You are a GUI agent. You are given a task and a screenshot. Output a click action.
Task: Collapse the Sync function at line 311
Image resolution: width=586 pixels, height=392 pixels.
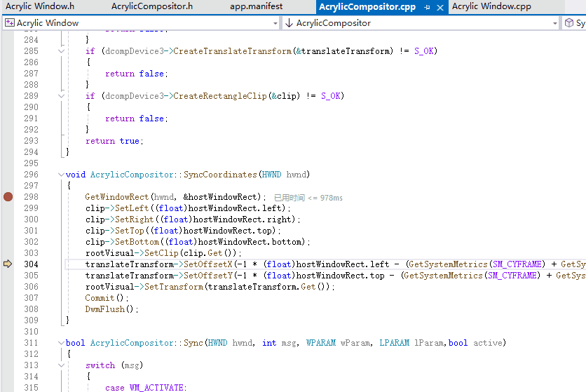pyautogui.click(x=61, y=343)
